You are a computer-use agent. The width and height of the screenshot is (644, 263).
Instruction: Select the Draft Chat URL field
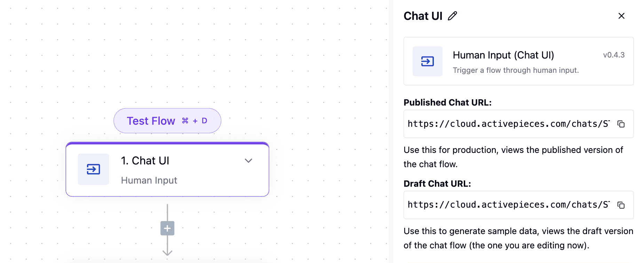click(x=519, y=205)
